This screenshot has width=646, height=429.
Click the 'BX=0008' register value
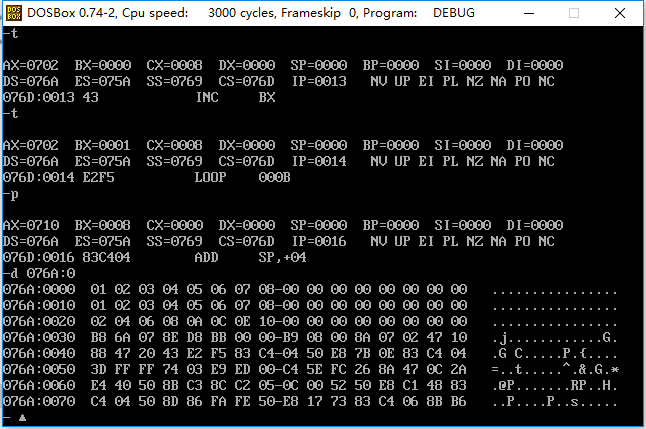[x=103, y=225]
